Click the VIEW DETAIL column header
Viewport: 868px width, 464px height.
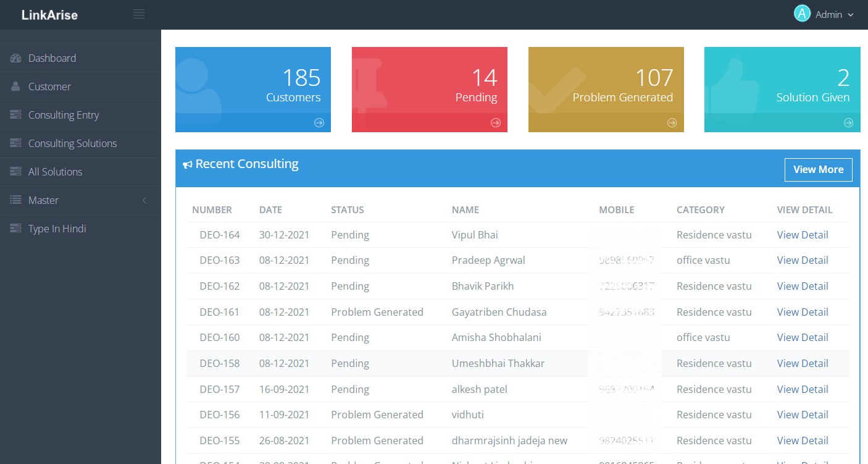[805, 210]
